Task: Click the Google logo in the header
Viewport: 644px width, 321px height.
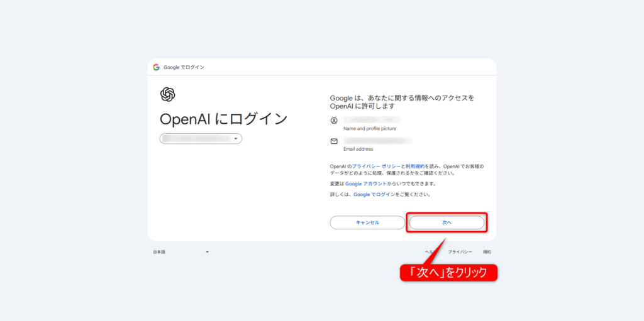Action: click(156, 67)
